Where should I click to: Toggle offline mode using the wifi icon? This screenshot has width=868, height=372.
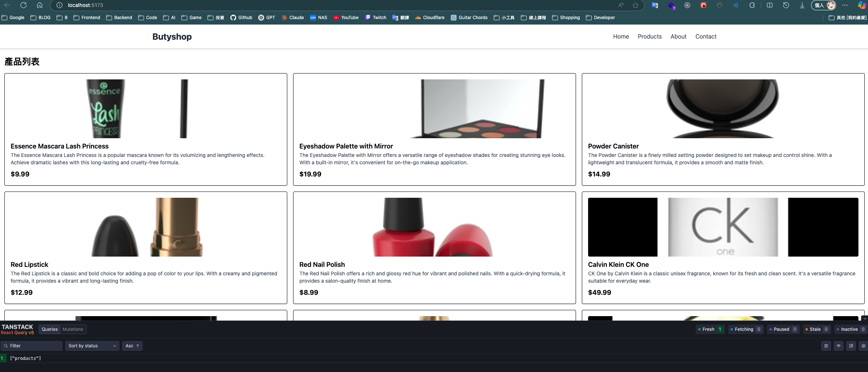coord(839,346)
